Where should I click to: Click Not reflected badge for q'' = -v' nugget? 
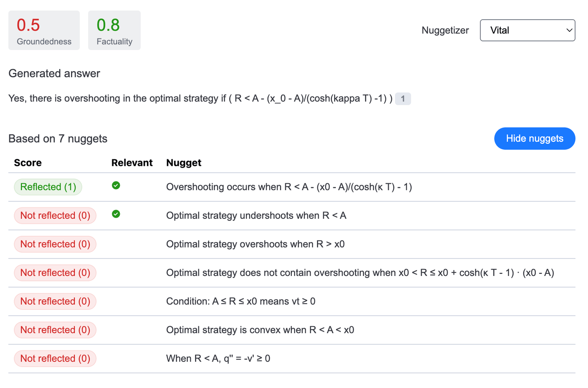[x=55, y=358]
